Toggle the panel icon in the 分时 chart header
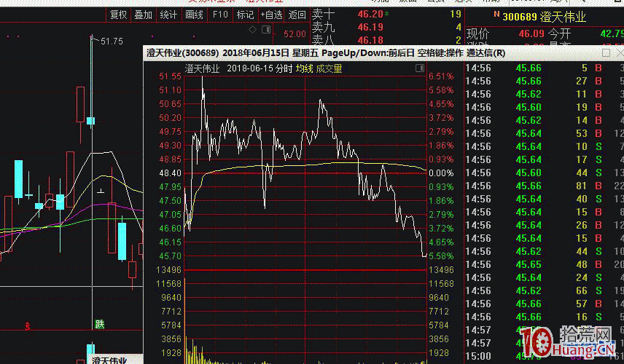 pos(420,68)
